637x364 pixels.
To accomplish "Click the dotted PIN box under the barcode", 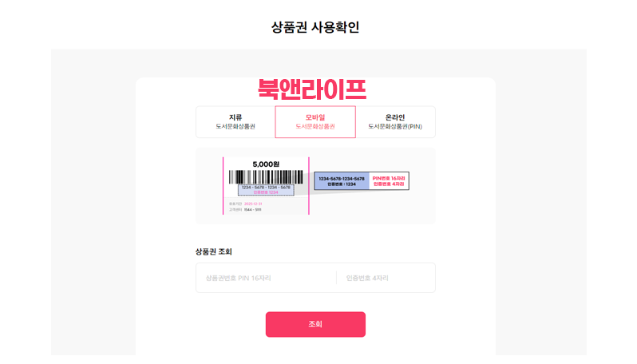I will tap(266, 190).
